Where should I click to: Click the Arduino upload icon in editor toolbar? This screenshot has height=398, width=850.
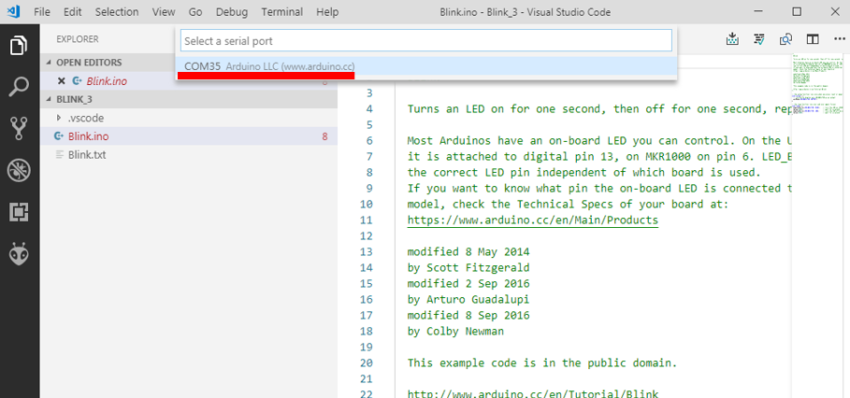click(732, 39)
